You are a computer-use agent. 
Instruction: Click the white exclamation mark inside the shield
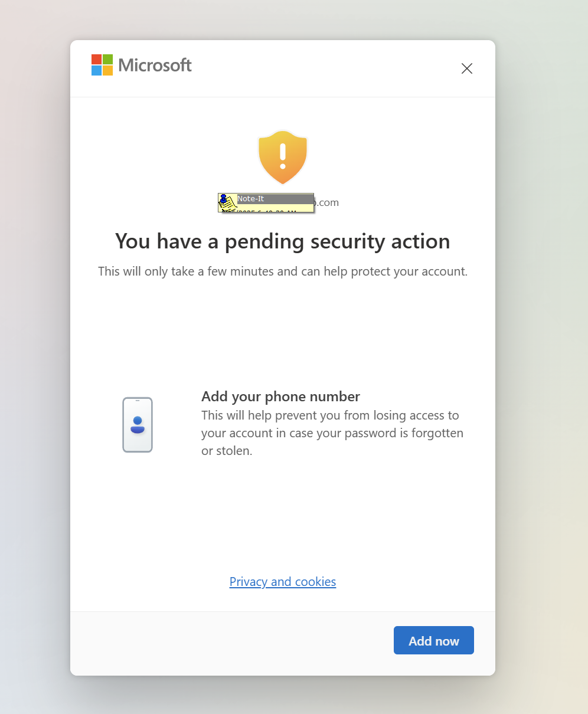(283, 155)
